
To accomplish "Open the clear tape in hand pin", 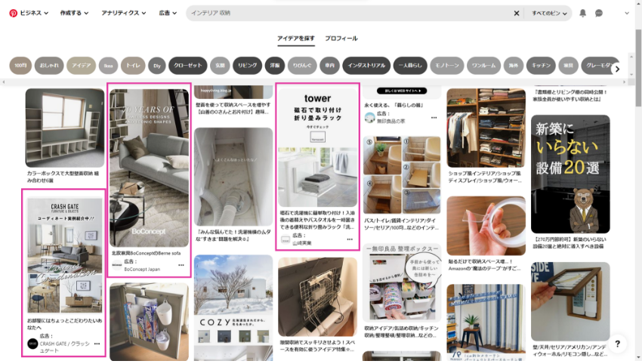I will [x=486, y=226].
